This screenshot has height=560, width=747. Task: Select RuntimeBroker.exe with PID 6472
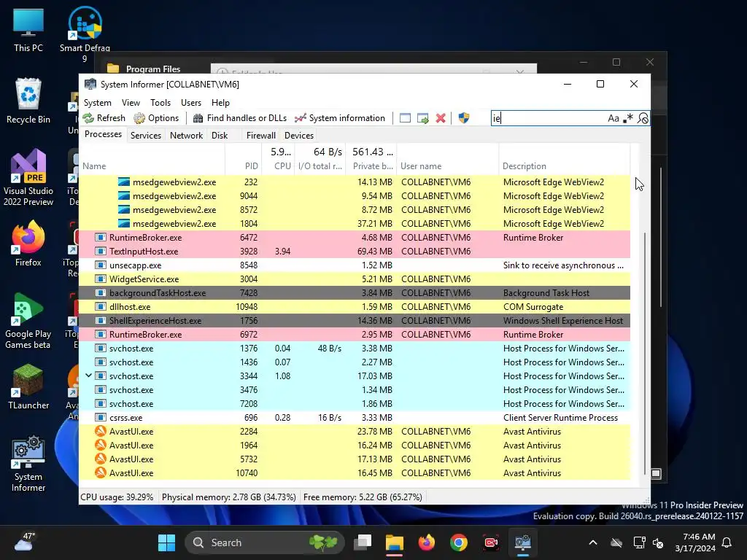coord(355,238)
